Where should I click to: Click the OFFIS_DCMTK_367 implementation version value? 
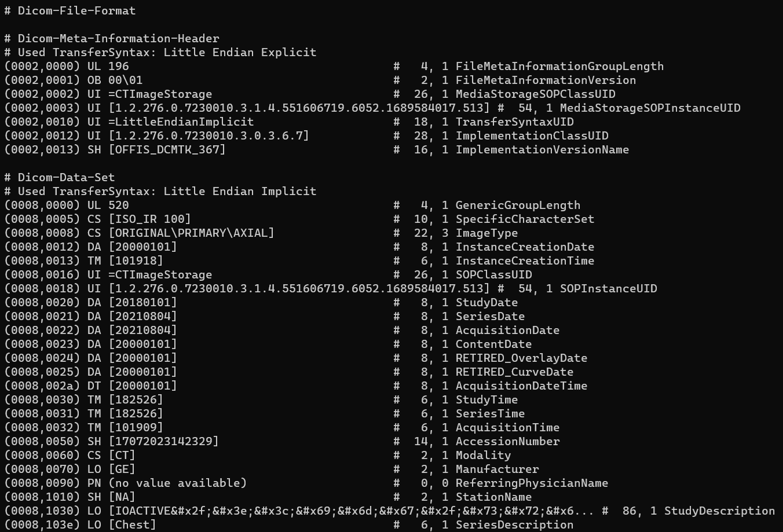click(x=167, y=149)
